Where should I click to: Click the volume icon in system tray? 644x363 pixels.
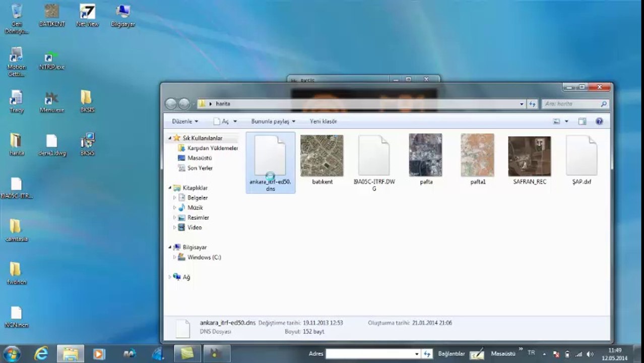(590, 354)
